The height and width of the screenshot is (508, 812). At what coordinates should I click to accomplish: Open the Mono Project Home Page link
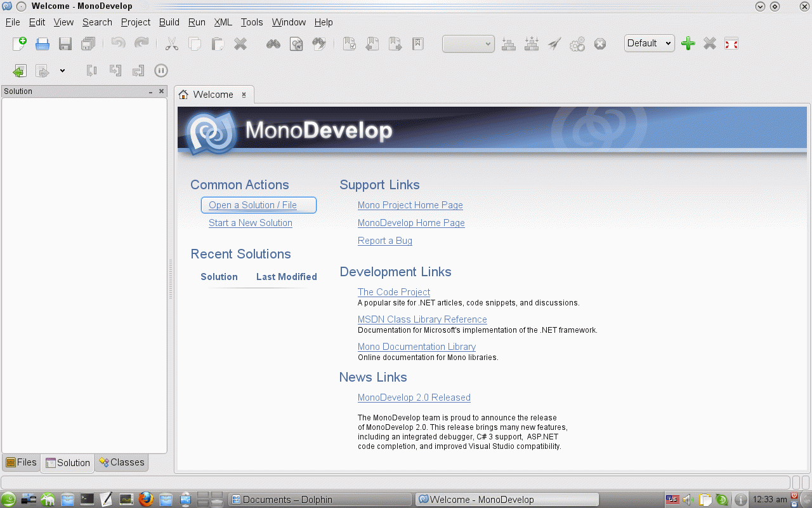[410, 205]
